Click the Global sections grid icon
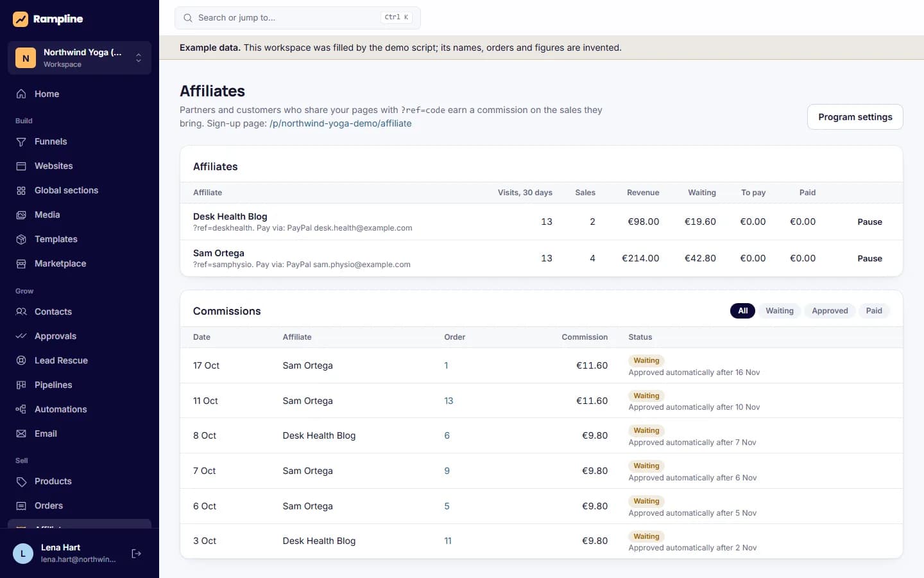 point(21,190)
